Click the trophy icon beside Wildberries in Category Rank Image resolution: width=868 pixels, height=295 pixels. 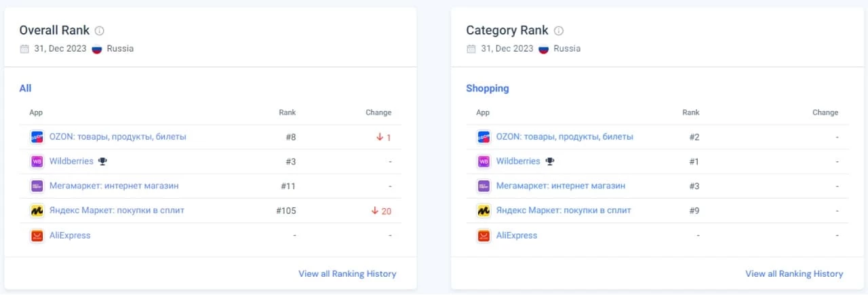coord(550,161)
